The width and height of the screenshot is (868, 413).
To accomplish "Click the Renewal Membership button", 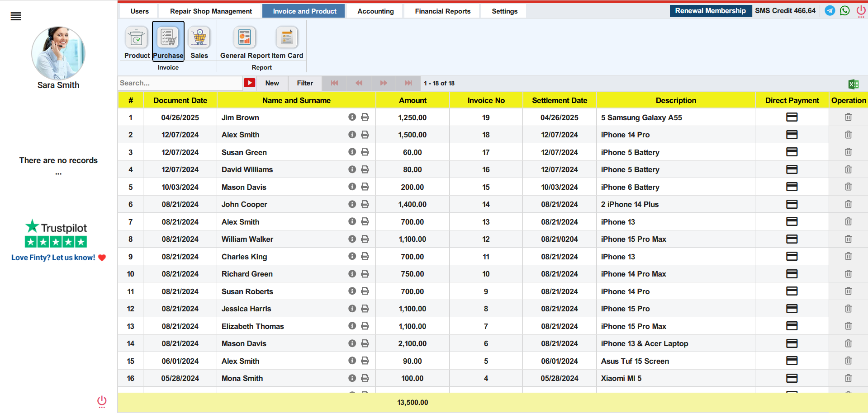I will coord(711,11).
